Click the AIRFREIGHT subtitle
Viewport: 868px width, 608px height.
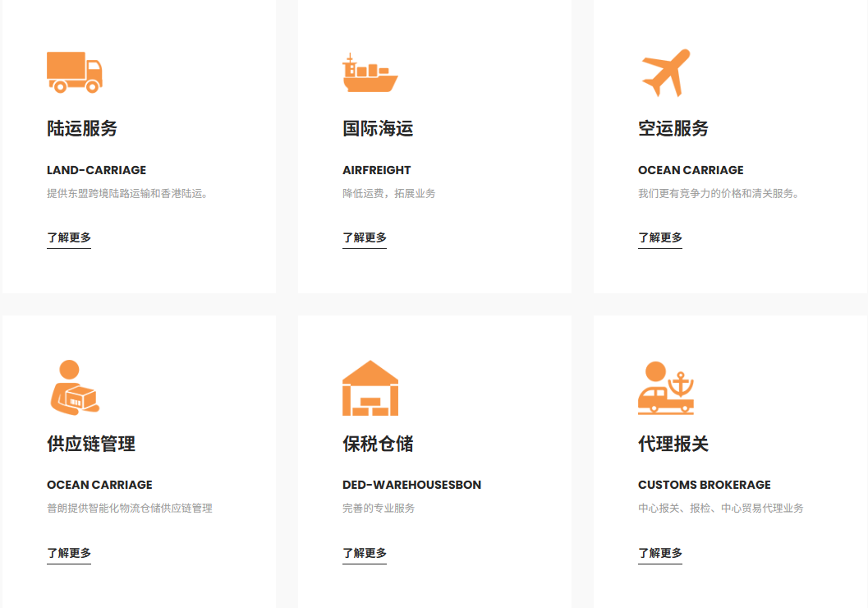[376, 170]
